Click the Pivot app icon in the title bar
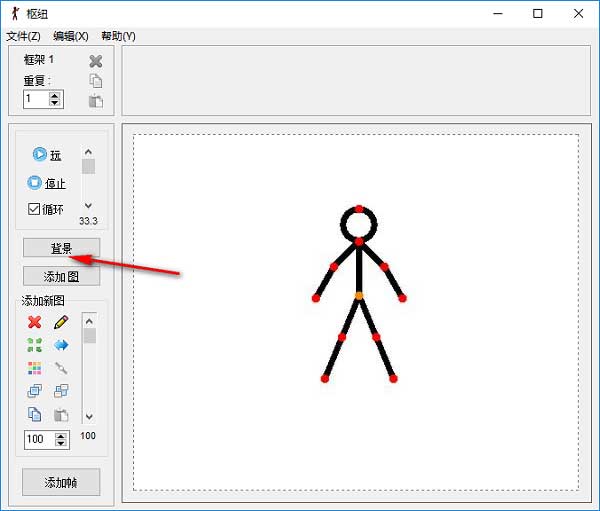 pyautogui.click(x=15, y=14)
